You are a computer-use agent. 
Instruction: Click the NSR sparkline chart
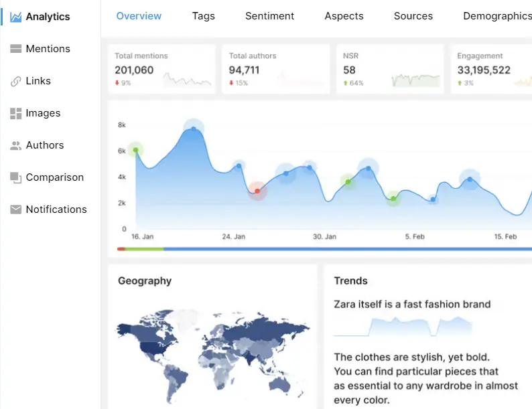click(415, 80)
